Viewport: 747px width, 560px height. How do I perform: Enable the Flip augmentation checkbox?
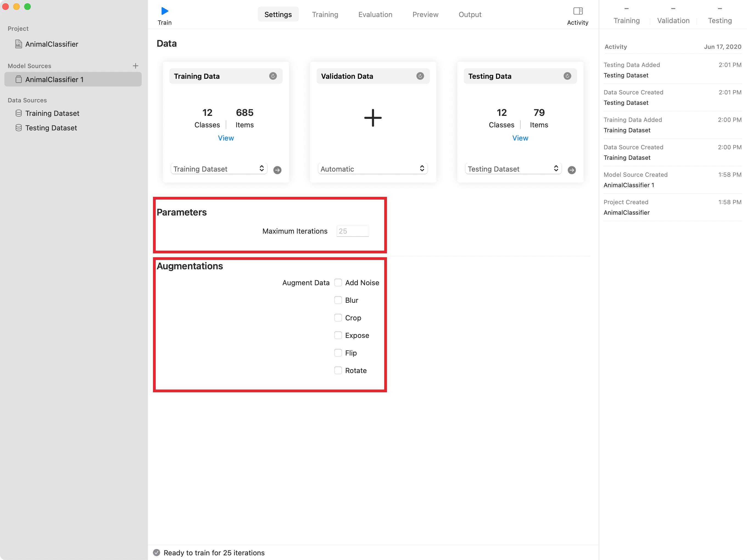338,353
